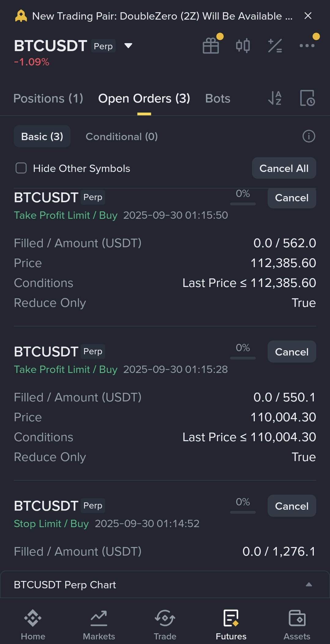
Task: Switch to the Bots tab
Action: [218, 99]
